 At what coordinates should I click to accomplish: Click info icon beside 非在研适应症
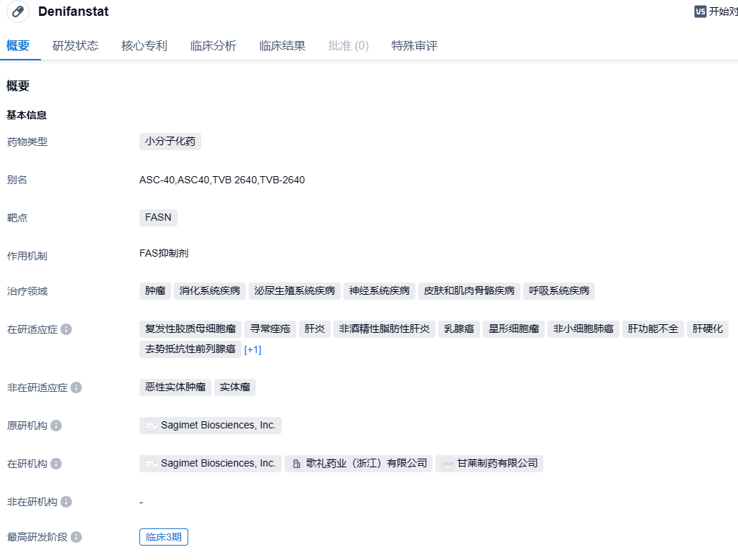click(x=76, y=387)
